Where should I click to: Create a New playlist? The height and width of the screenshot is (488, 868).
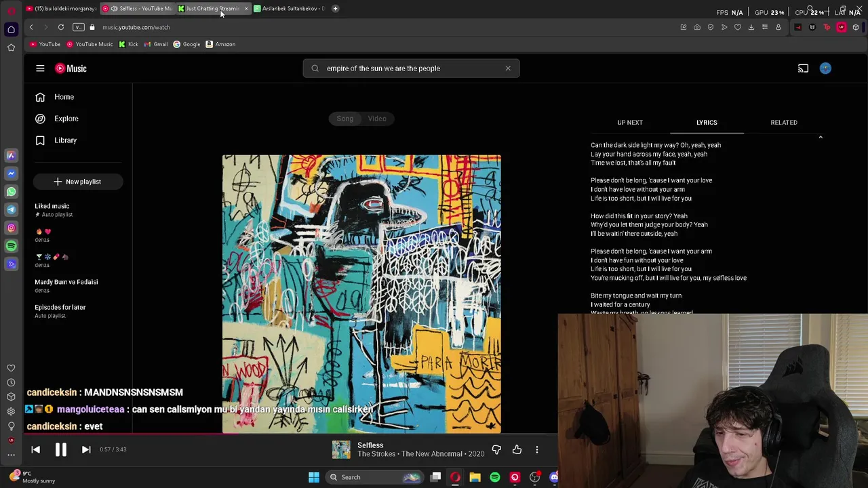[77, 182]
